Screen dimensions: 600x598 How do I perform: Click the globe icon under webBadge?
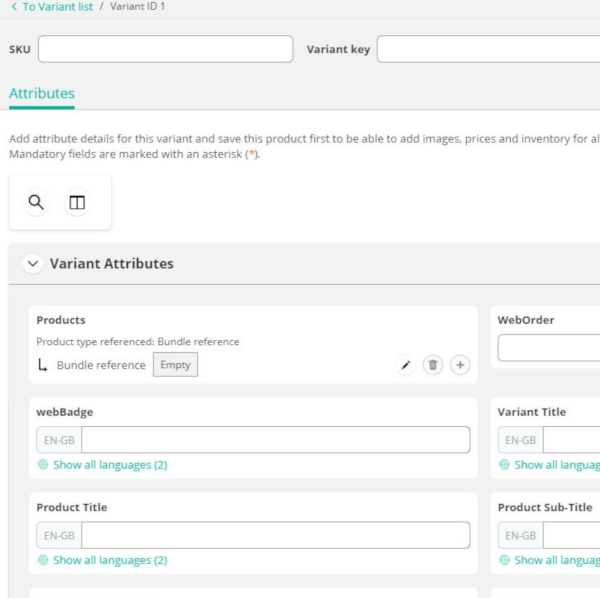[43, 464]
